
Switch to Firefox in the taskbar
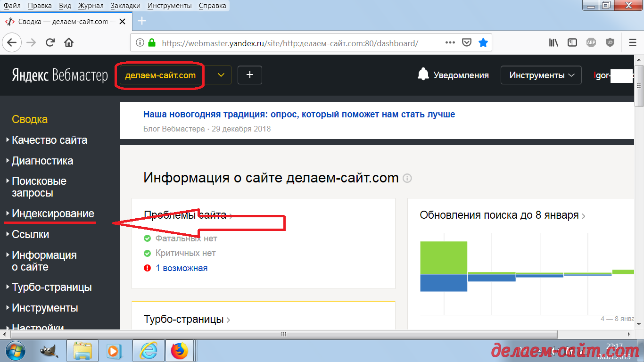[179, 351]
